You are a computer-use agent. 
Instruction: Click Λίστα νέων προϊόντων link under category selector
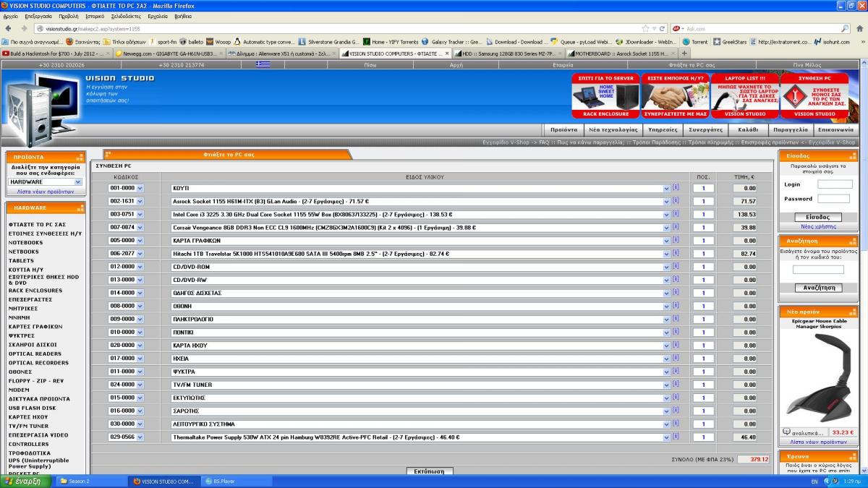(46, 192)
